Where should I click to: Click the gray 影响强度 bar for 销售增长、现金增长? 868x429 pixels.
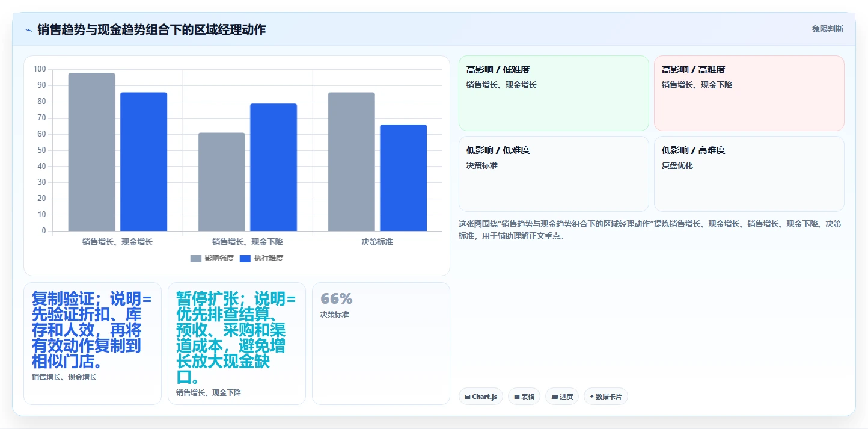(91, 152)
